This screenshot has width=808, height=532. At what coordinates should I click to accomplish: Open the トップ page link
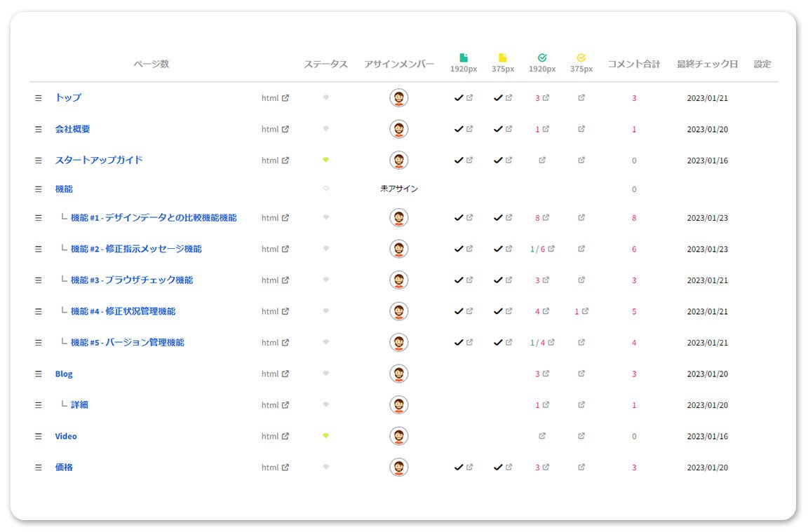(x=69, y=98)
